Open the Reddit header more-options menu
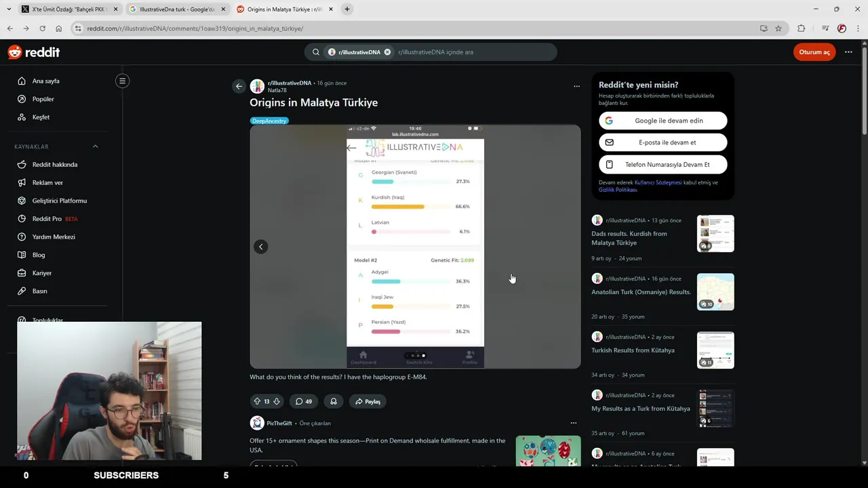868x488 pixels. pyautogui.click(x=848, y=52)
